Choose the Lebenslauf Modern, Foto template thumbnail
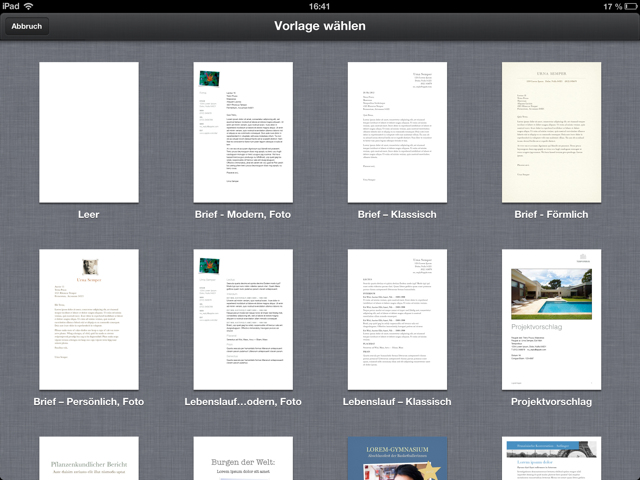The image size is (640, 480). [x=243, y=319]
